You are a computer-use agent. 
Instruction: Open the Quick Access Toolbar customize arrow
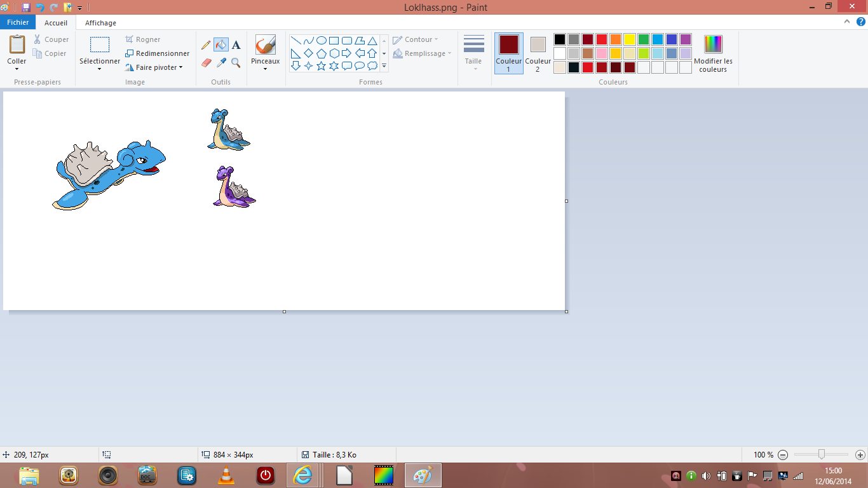click(80, 8)
